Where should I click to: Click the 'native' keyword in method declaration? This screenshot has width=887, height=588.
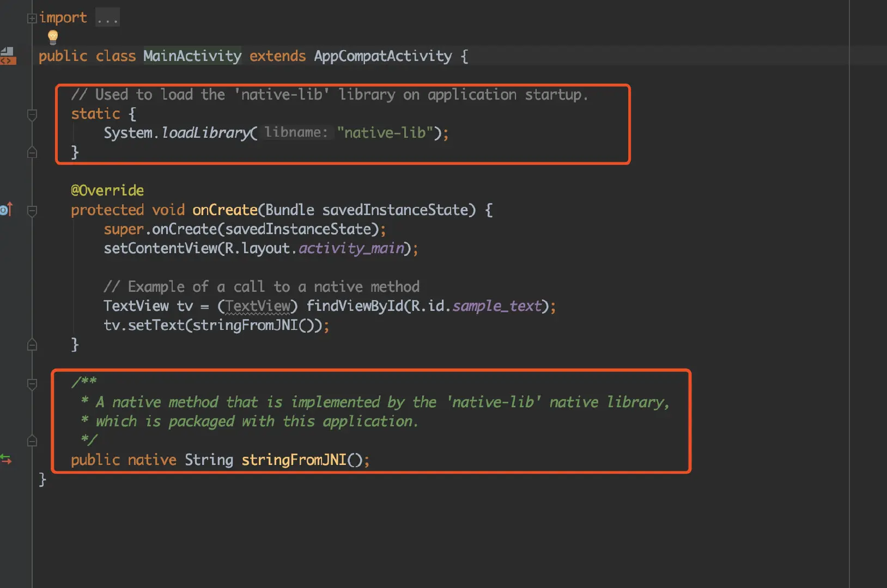tap(152, 460)
